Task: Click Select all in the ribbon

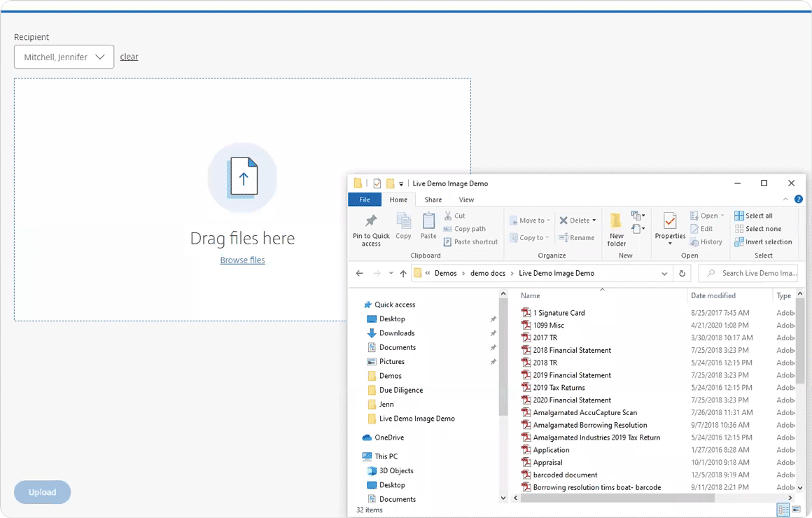Action: pyautogui.click(x=754, y=216)
